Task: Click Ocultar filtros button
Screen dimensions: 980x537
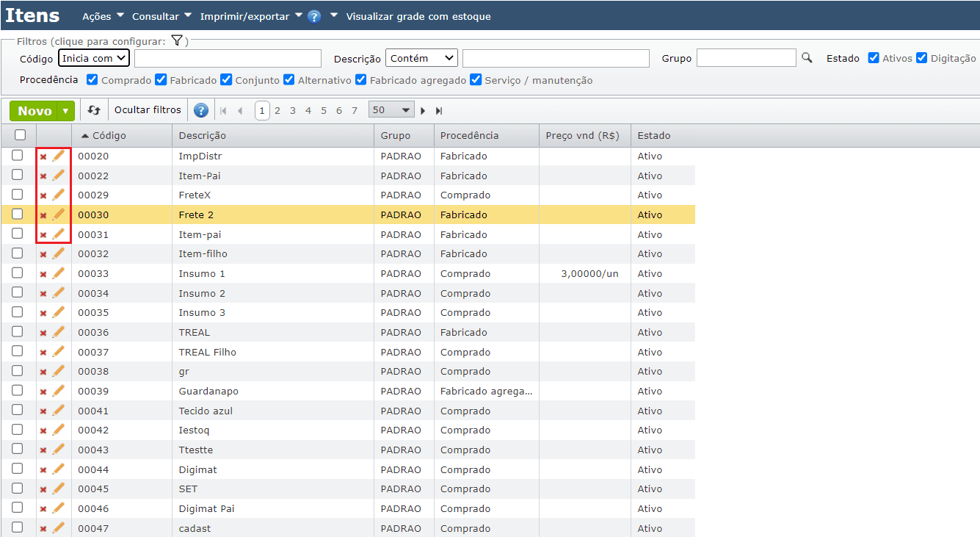Action: tap(148, 110)
